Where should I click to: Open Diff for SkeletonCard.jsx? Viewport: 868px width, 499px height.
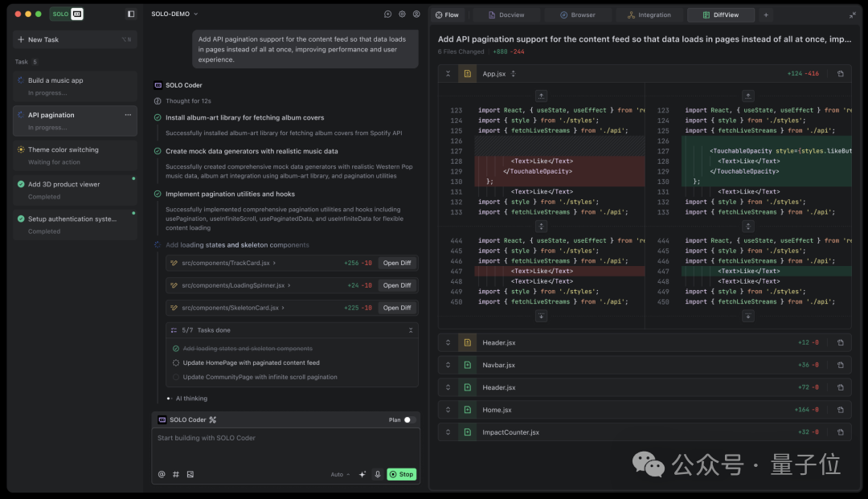[x=397, y=308]
